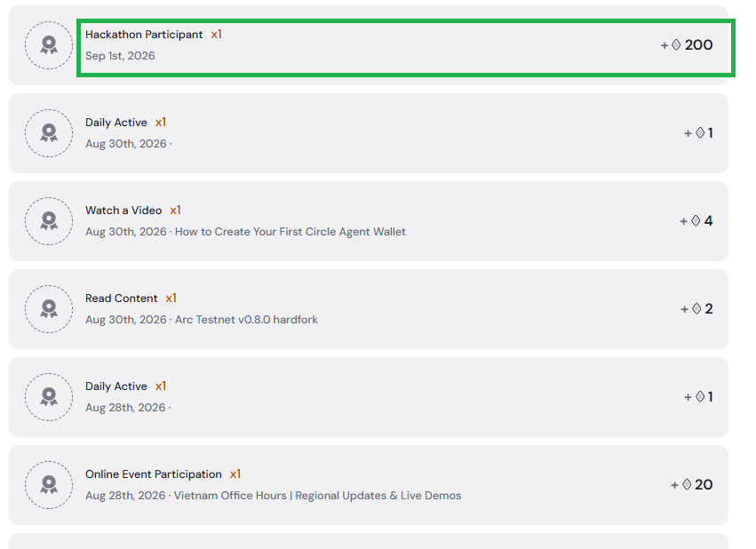Click the x1 count beside Online Event Participation
The height and width of the screenshot is (549, 756).
235,474
